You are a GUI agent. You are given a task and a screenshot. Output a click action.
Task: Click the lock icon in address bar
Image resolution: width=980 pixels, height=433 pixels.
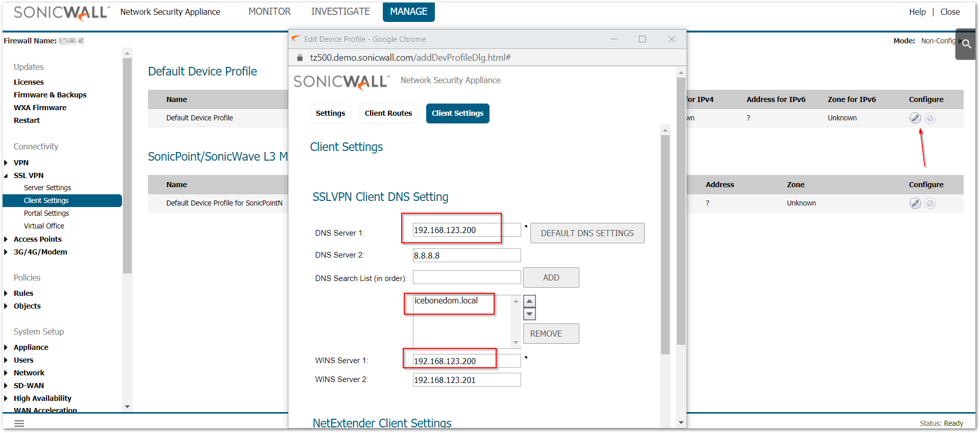pyautogui.click(x=300, y=58)
